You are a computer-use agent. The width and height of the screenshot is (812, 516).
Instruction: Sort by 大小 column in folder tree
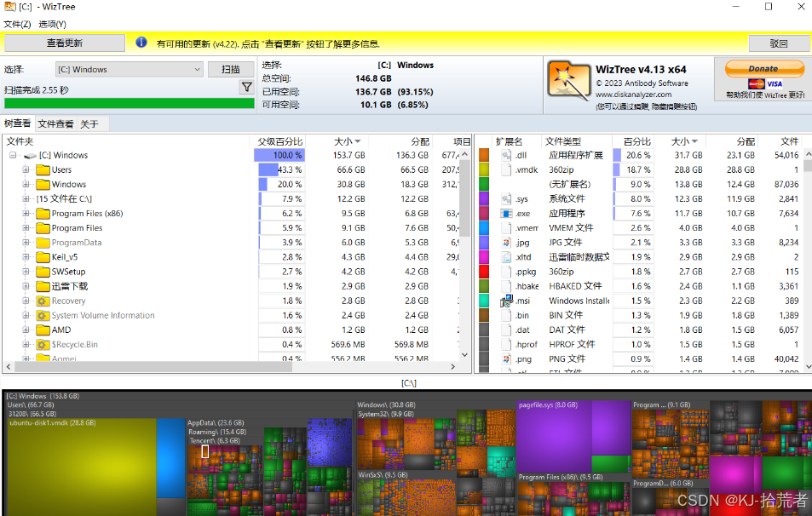347,141
